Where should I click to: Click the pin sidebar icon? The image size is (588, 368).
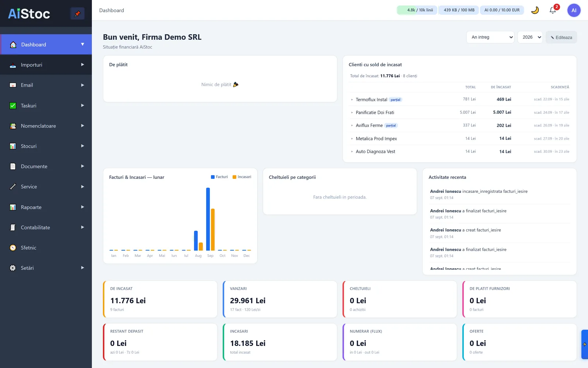77,14
